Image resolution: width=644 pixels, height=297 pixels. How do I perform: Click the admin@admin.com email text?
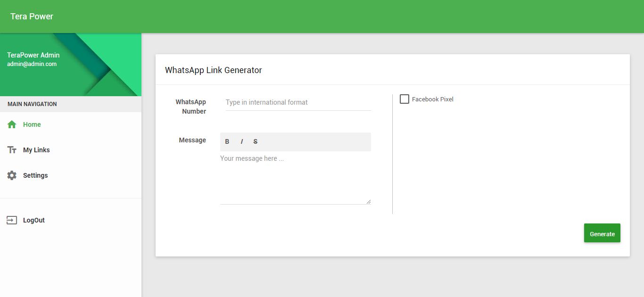tap(32, 64)
